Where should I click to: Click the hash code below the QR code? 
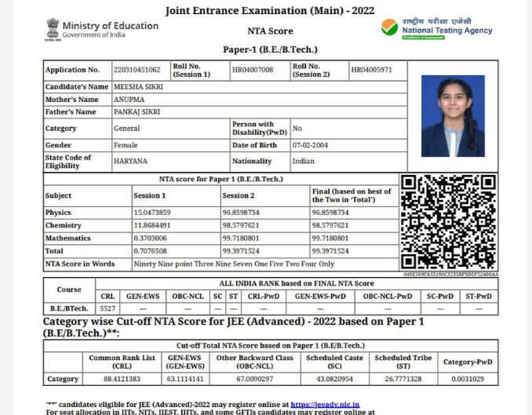(450, 274)
